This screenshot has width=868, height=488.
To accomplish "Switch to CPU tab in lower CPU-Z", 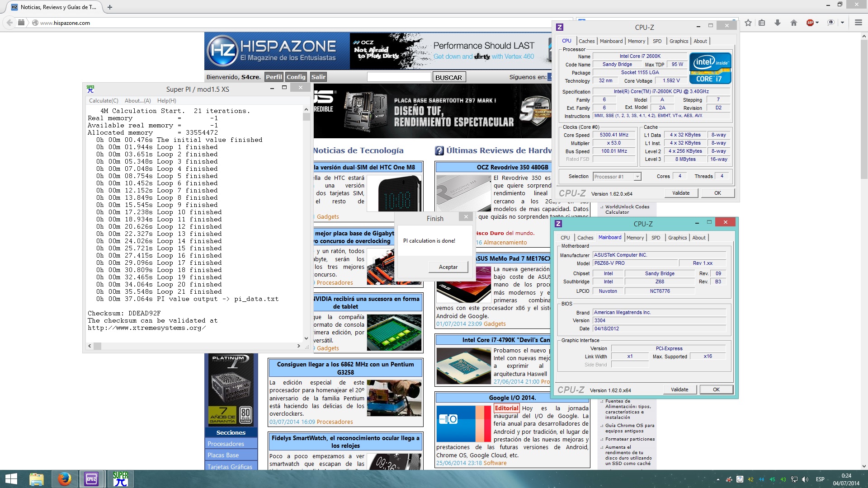I will (x=565, y=238).
